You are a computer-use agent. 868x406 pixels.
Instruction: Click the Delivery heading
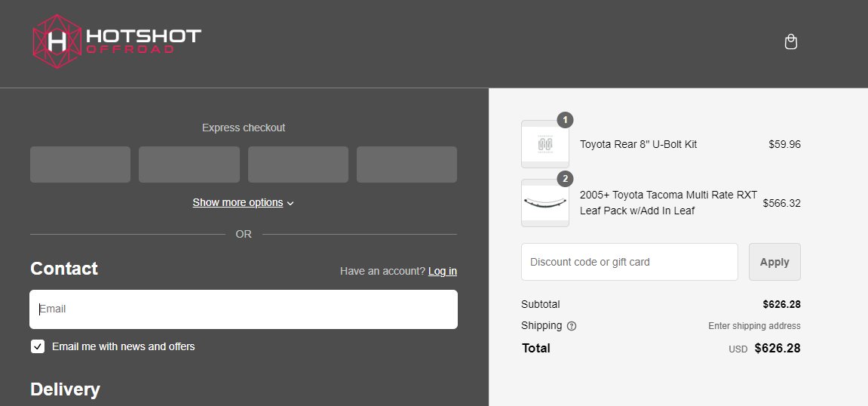coord(66,389)
